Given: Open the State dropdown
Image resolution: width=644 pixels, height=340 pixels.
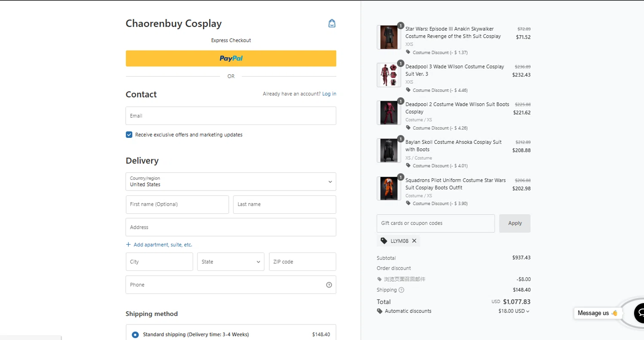Looking at the screenshot, I should click(x=231, y=262).
